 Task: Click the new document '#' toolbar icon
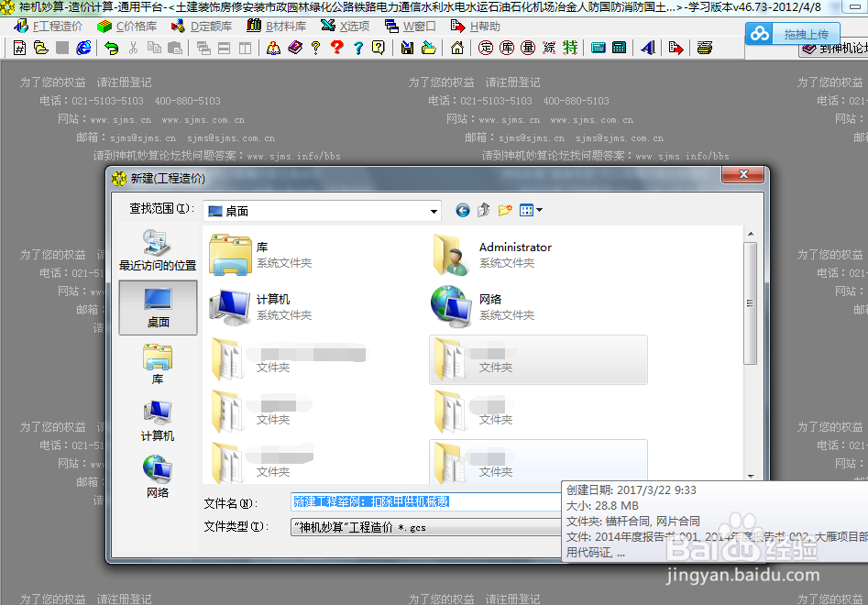point(19,49)
